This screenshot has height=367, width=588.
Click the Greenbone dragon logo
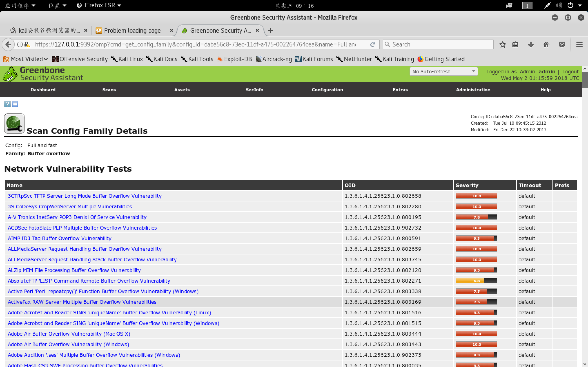[x=10, y=74]
